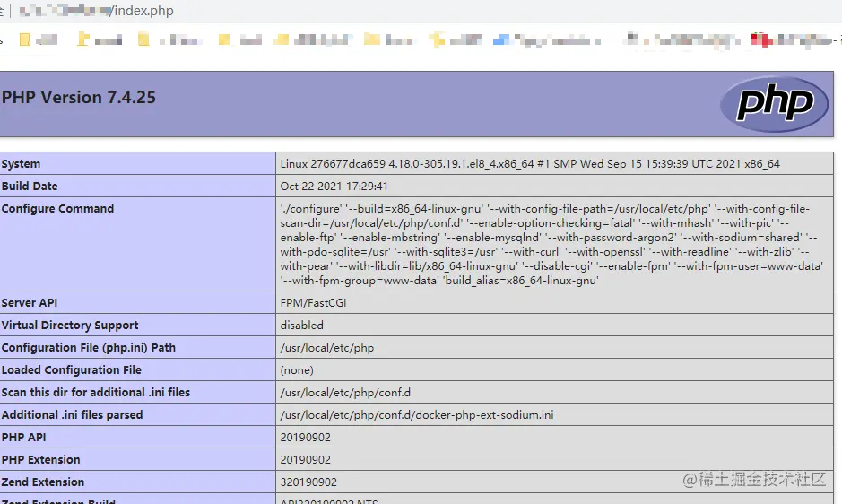Select the 20190902 value in PHP Extension row
This screenshot has height=504, width=842.
(306, 460)
